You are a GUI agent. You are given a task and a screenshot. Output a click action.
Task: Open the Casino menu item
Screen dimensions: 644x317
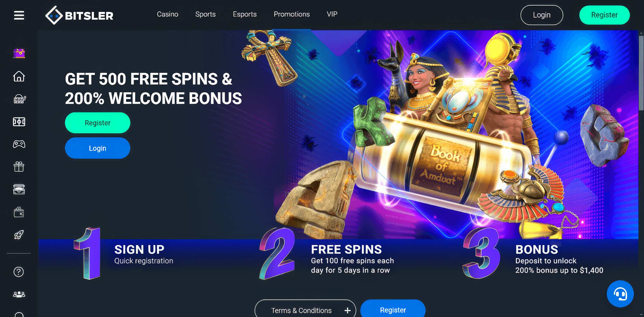(x=167, y=14)
